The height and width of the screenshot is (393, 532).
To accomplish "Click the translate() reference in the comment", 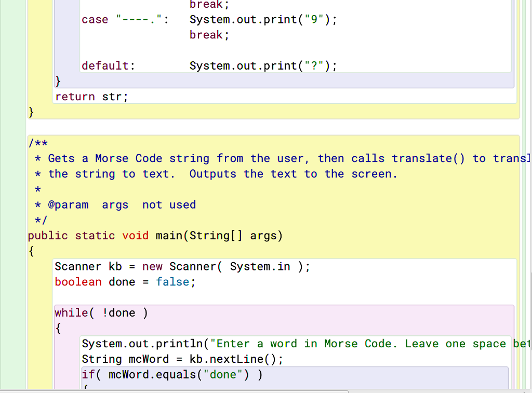I will coord(428,158).
